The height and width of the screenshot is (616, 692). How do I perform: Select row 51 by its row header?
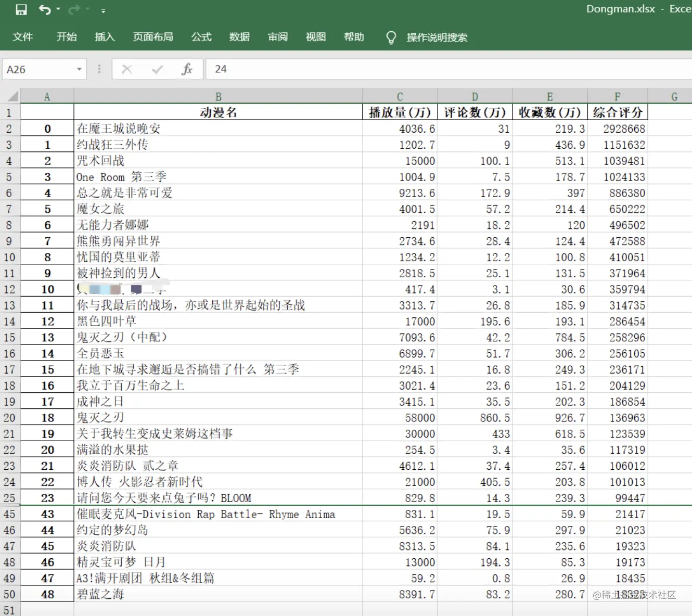tap(9, 610)
